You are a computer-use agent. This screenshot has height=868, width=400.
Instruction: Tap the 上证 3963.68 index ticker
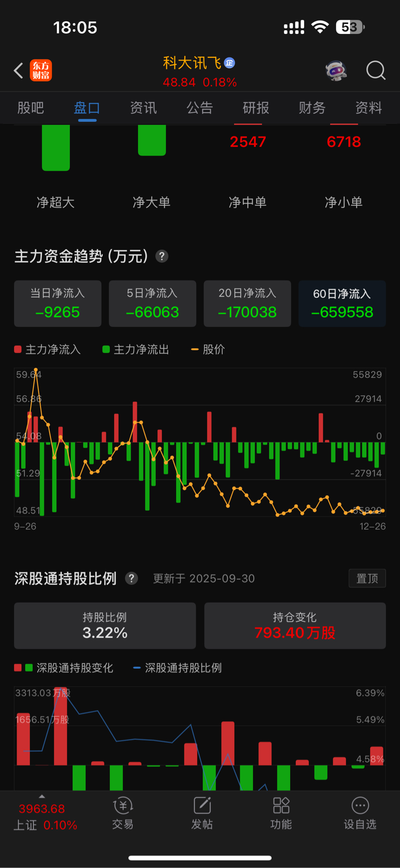(45, 816)
